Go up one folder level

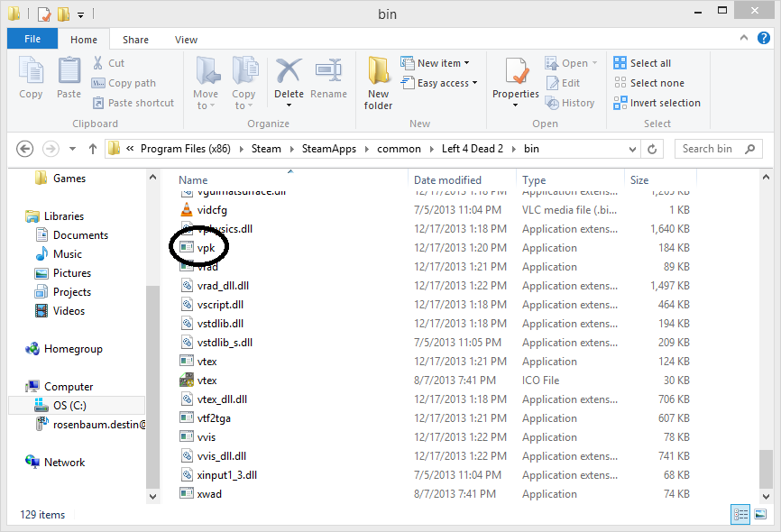coord(92,149)
